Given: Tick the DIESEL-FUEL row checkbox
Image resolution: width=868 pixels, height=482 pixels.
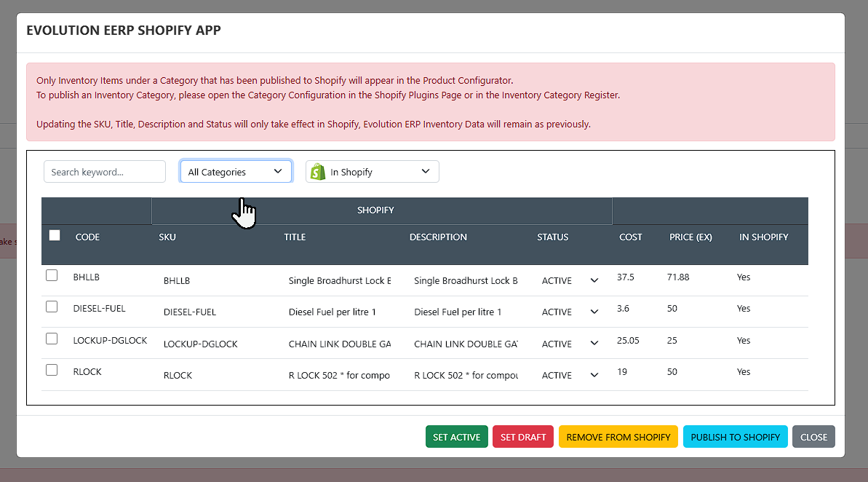Looking at the screenshot, I should tap(52, 307).
